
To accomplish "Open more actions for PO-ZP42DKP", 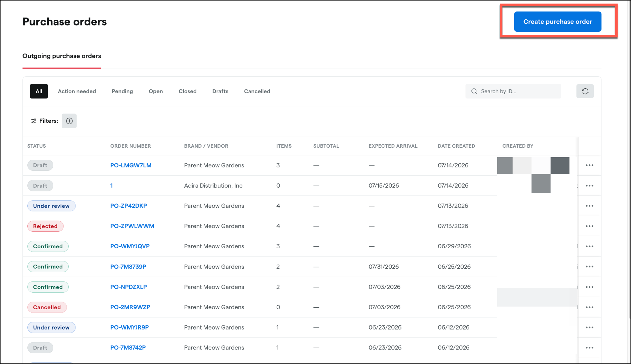I will (589, 206).
